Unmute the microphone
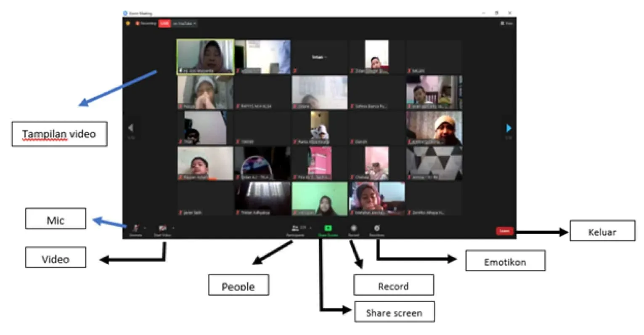The height and width of the screenshot is (335, 644). click(x=135, y=229)
